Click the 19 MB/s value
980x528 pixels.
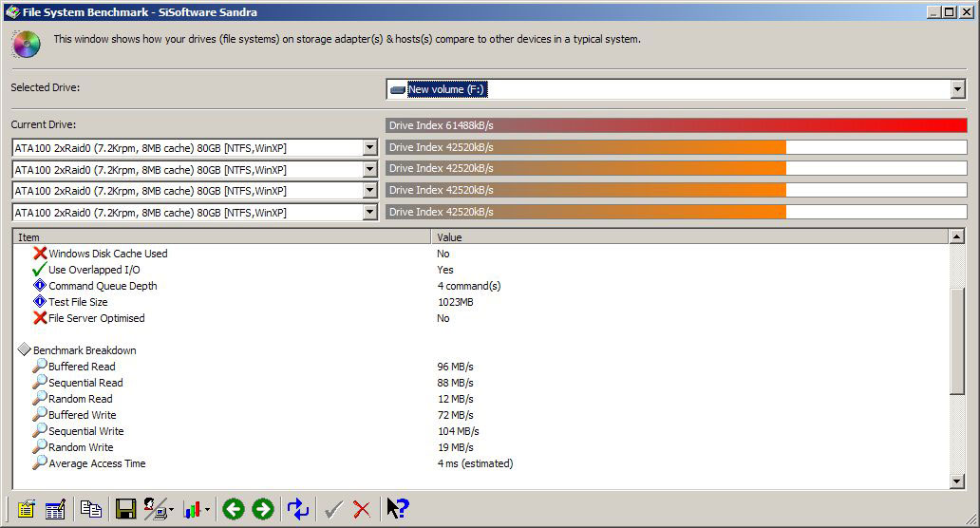456,447
